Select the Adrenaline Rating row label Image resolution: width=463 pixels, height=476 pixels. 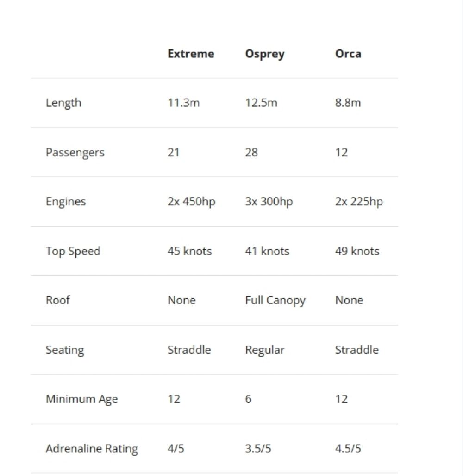[92, 449]
